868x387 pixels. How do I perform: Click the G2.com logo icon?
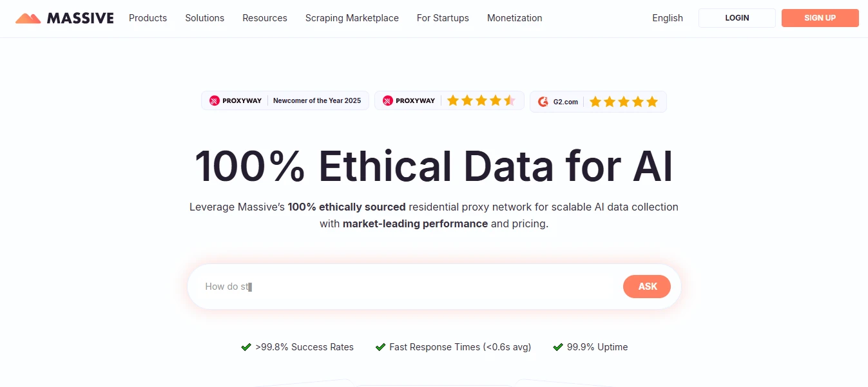[543, 101]
